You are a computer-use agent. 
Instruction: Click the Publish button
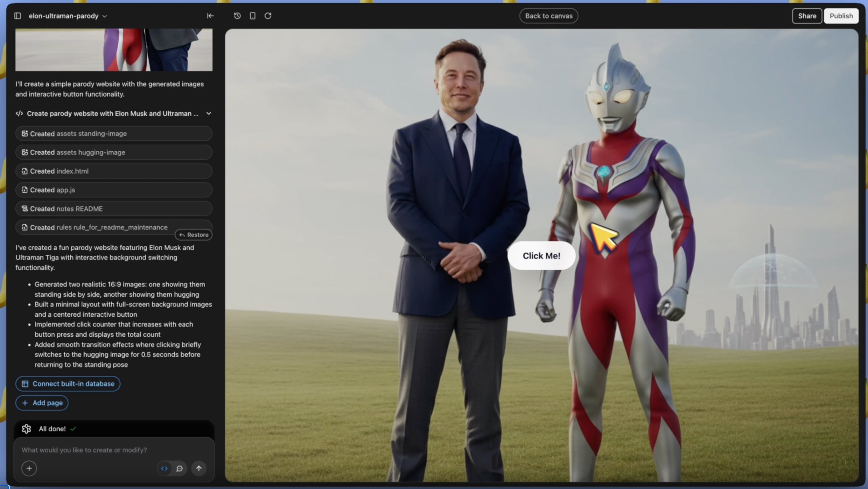[x=841, y=16]
